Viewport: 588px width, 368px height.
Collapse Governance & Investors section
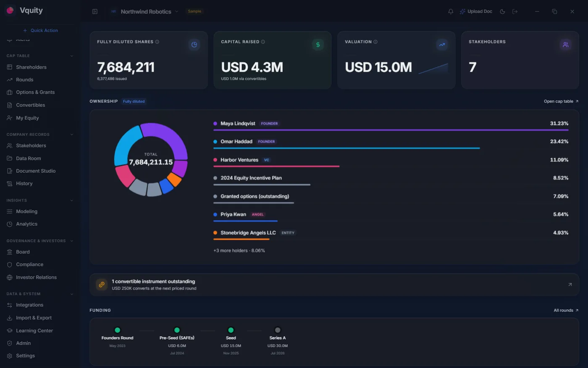point(72,241)
